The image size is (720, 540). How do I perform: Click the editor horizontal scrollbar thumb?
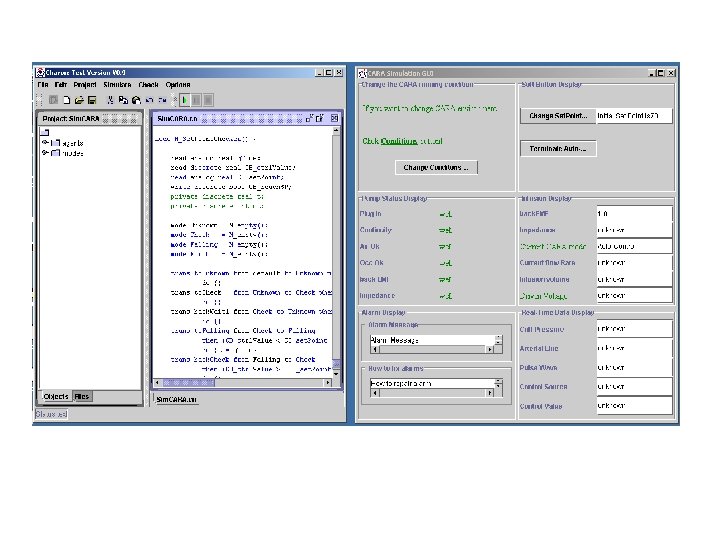[x=188, y=382]
